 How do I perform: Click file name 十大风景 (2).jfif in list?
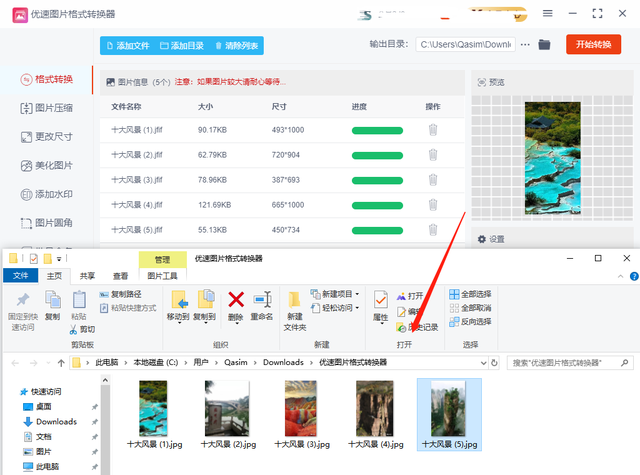point(137,155)
